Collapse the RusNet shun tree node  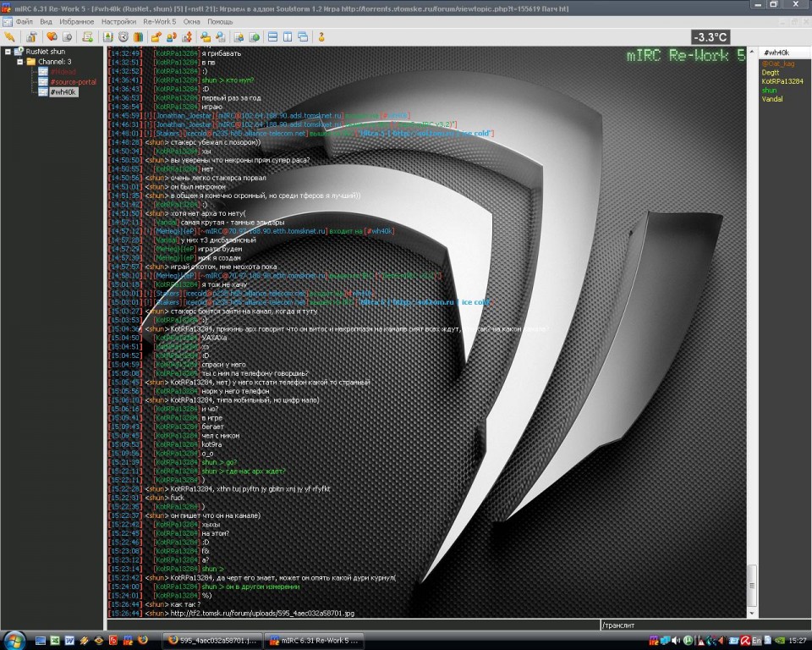click(x=8, y=52)
